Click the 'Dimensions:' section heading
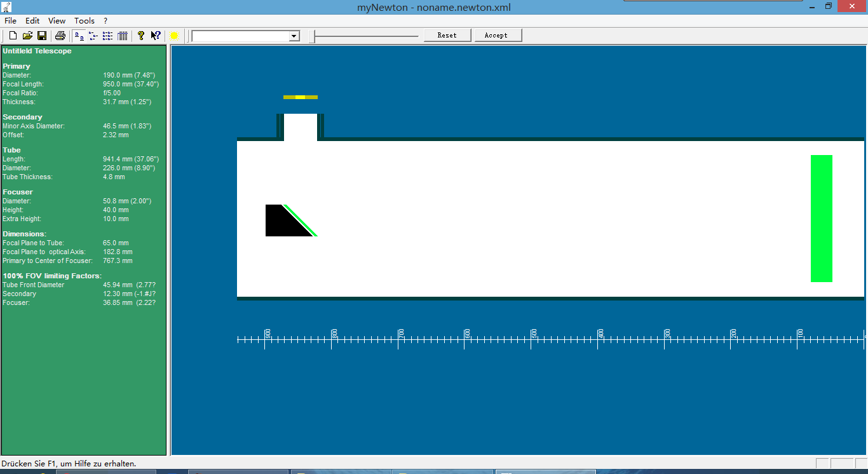The width and height of the screenshot is (868, 474). point(24,234)
